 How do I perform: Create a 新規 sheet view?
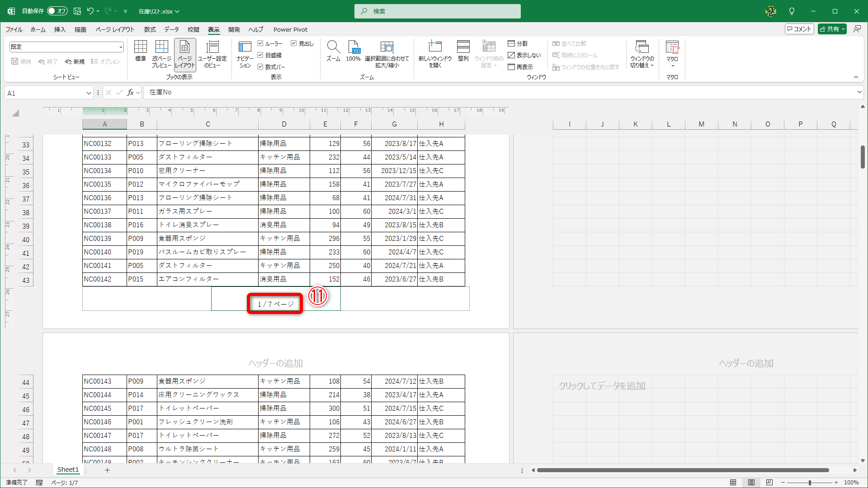[74, 61]
